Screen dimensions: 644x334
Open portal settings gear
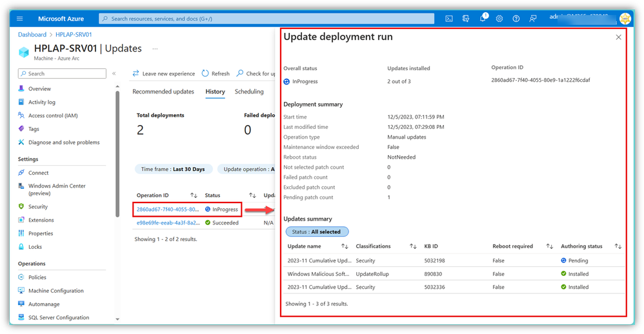pyautogui.click(x=499, y=19)
